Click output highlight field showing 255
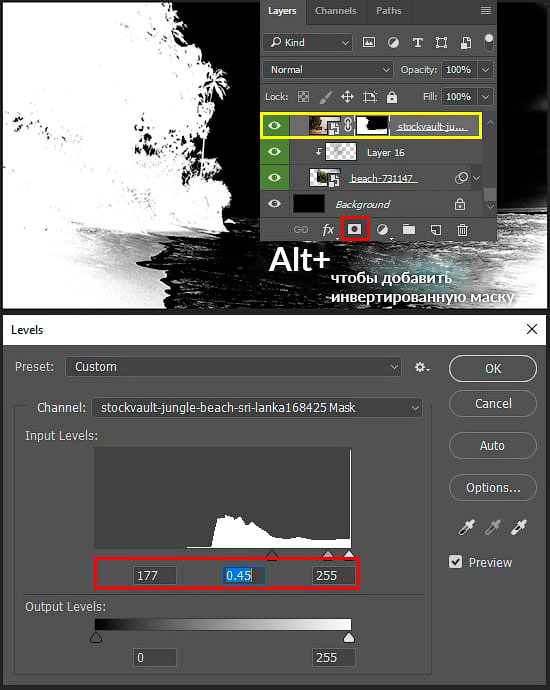 tap(334, 657)
